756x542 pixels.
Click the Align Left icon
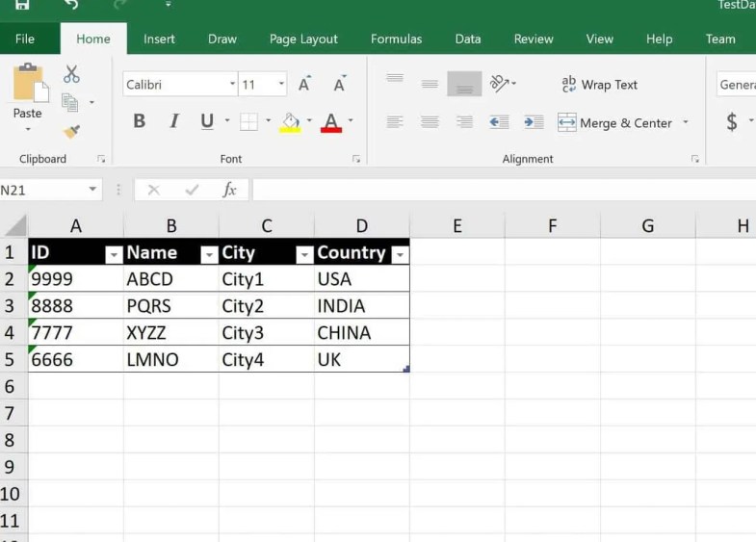395,122
